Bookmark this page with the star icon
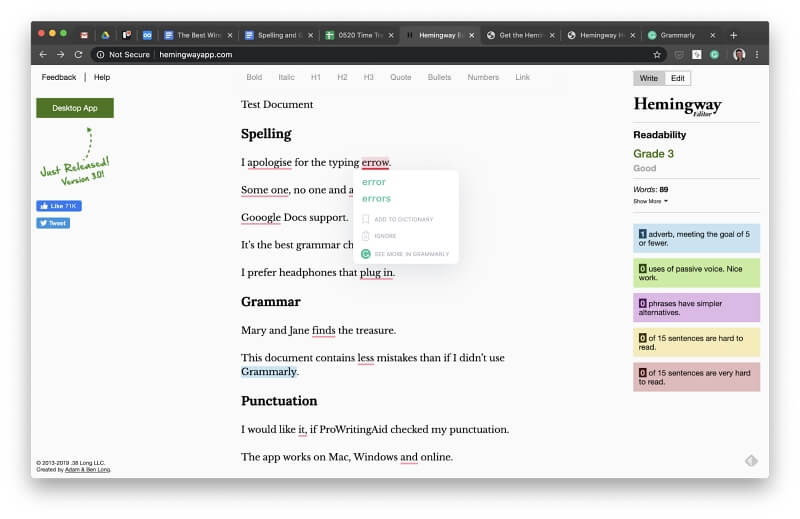The width and height of the screenshot is (800, 519). pos(657,54)
